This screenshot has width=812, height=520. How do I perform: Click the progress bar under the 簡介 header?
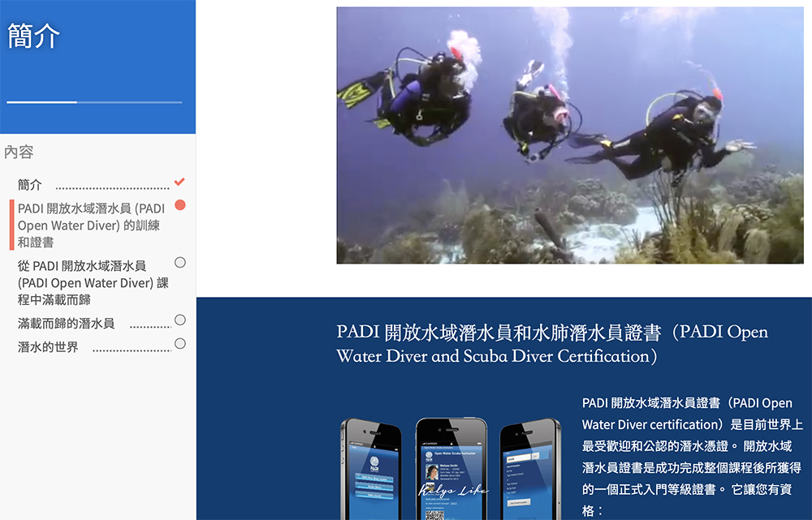click(94, 102)
